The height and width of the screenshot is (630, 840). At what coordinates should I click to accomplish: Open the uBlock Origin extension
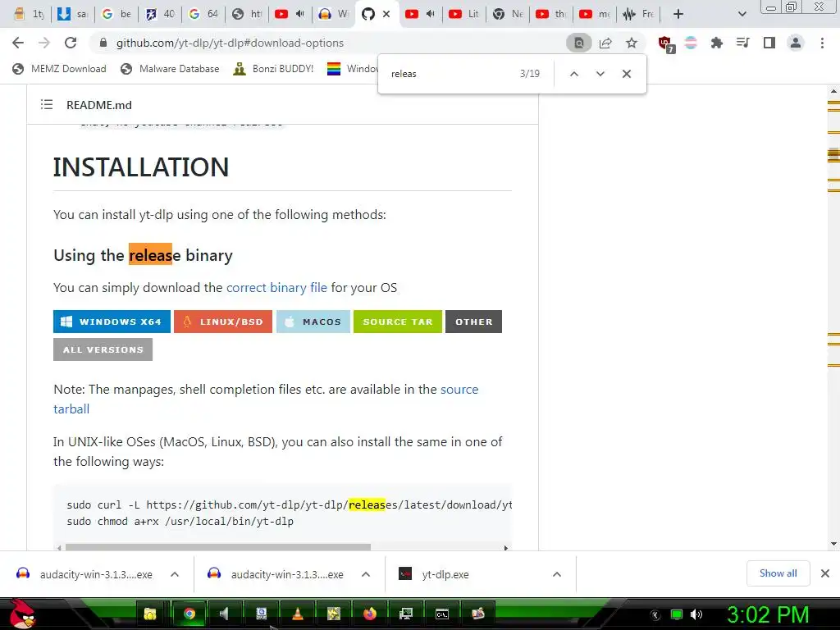(665, 44)
